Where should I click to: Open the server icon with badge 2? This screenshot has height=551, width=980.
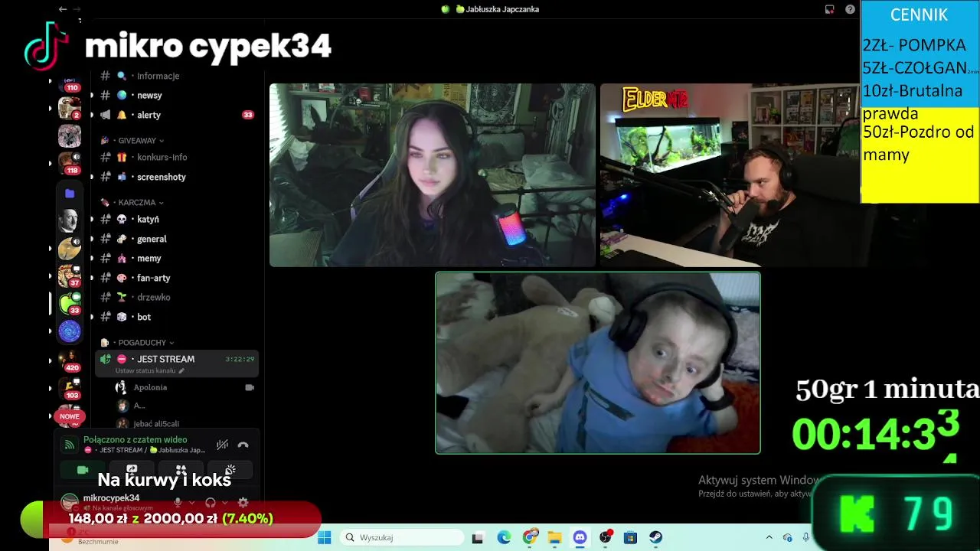[70, 109]
